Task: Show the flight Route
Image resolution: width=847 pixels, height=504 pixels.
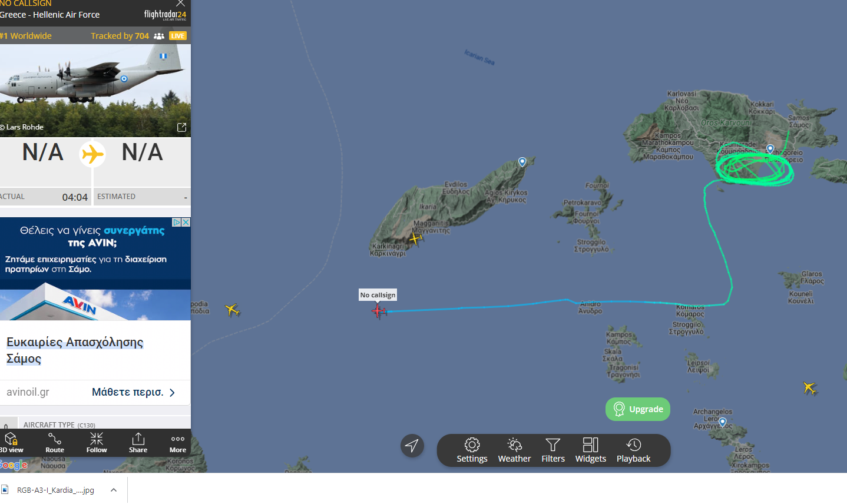Action: click(55, 443)
